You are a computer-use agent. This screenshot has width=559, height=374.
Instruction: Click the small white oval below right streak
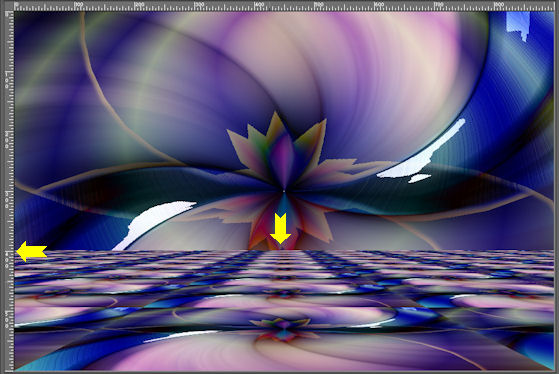tap(420, 178)
